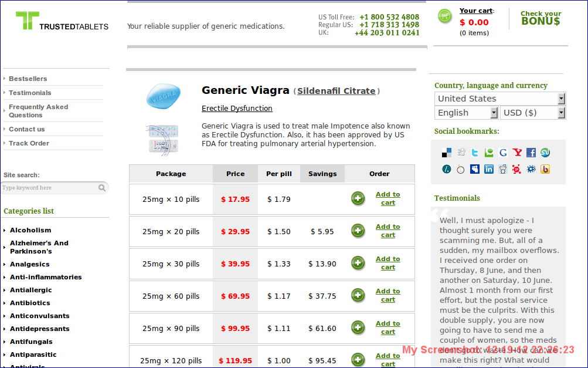This screenshot has height=368, width=588.
Task: Click the site search keyword field
Action: [49, 188]
